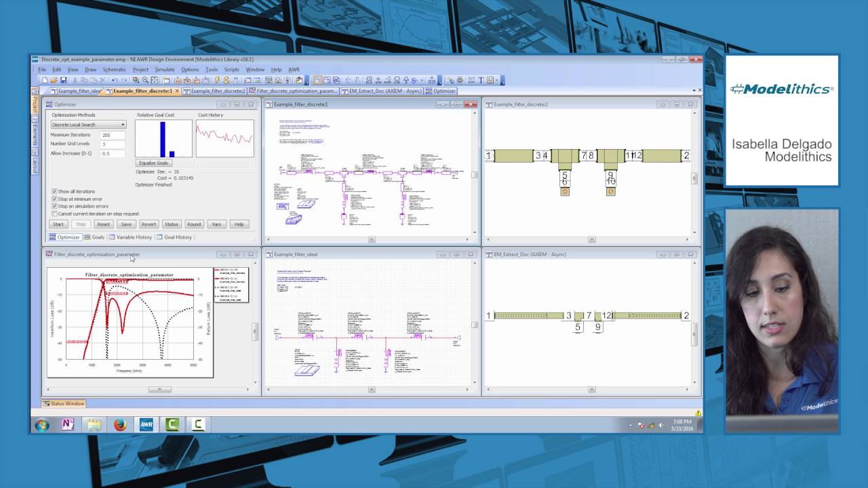Toggle Show all iterations checkbox
Image resolution: width=868 pixels, height=488 pixels.
pyautogui.click(x=54, y=192)
